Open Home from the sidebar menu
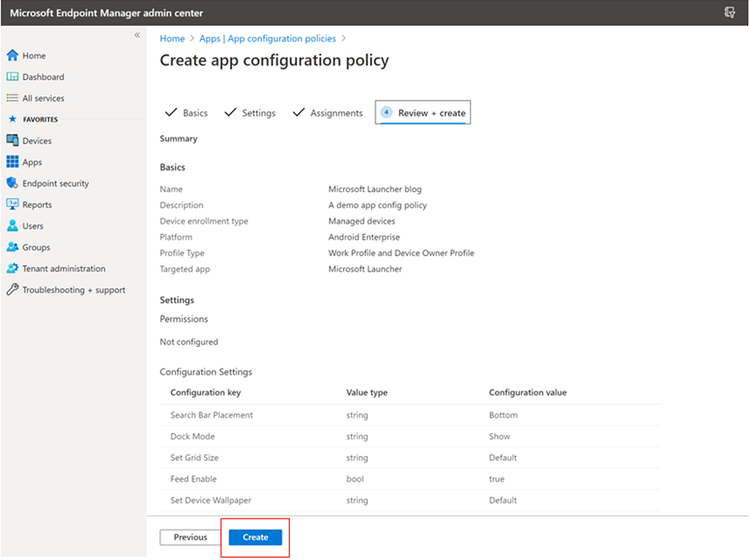 coord(34,56)
